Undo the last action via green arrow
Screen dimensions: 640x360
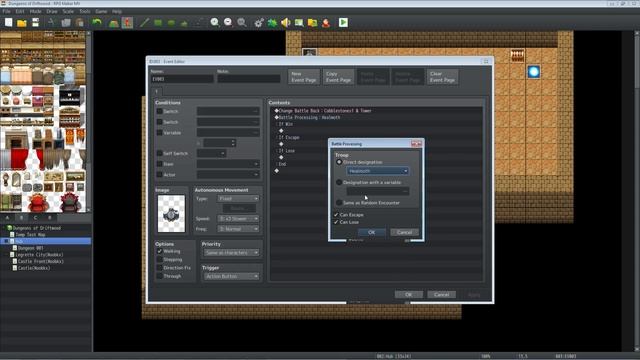click(x=97, y=22)
